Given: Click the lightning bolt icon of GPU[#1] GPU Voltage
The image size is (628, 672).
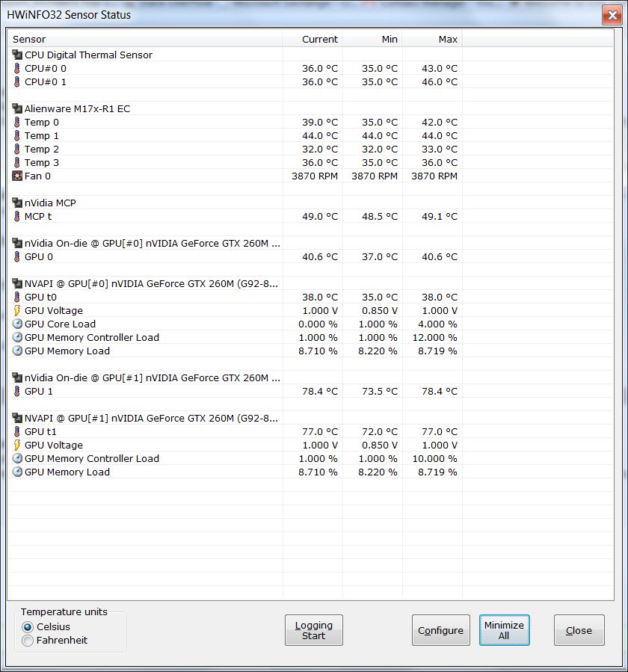Looking at the screenshot, I should 17,445.
